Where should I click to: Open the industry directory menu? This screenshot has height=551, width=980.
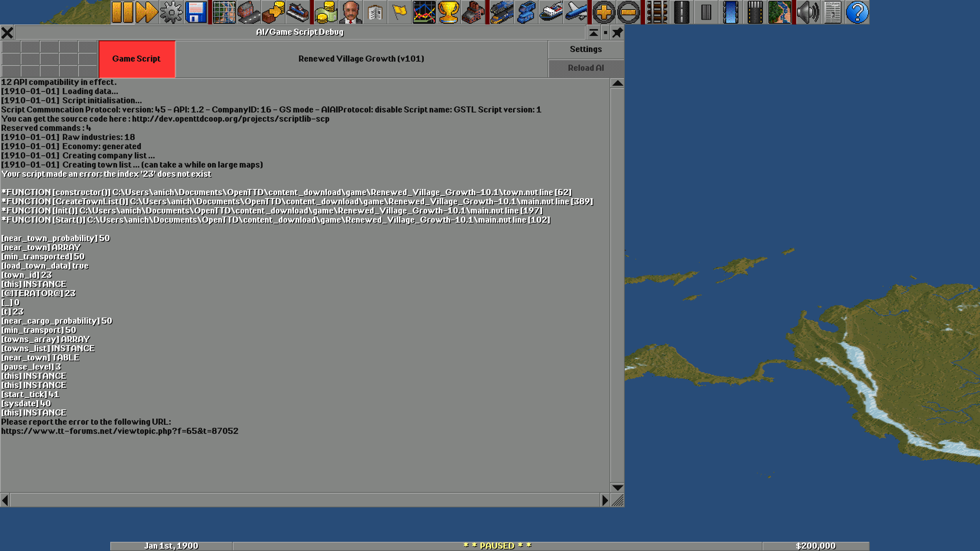pos(473,12)
